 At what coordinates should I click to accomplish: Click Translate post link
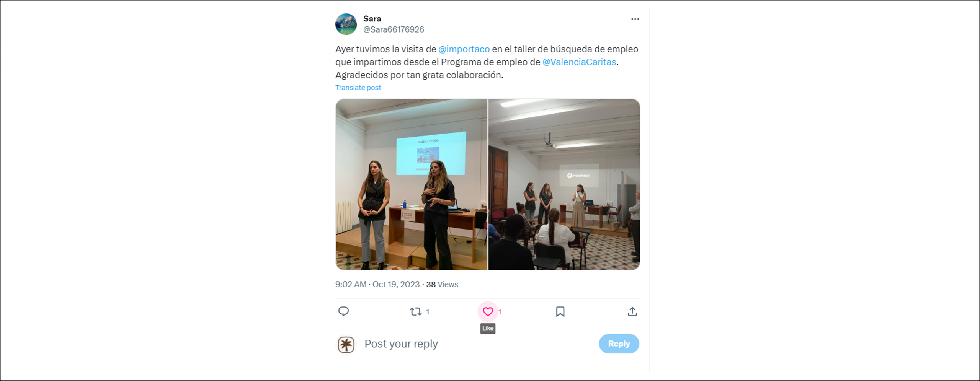(358, 88)
